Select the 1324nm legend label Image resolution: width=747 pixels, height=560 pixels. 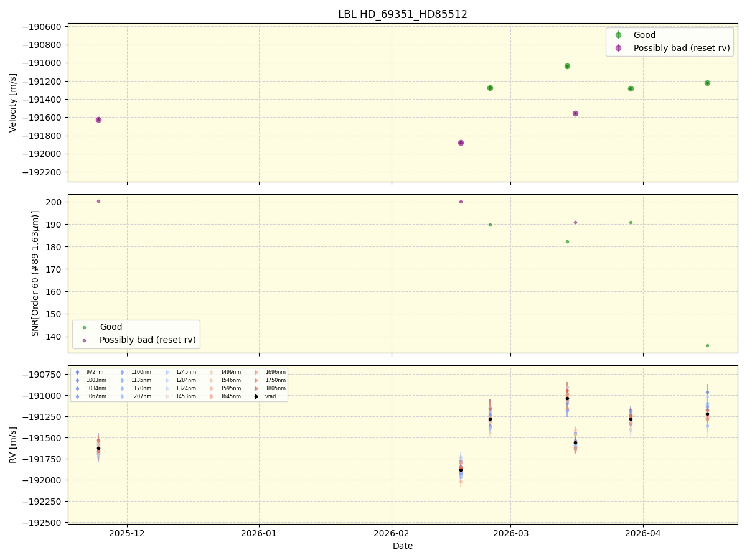(x=186, y=388)
